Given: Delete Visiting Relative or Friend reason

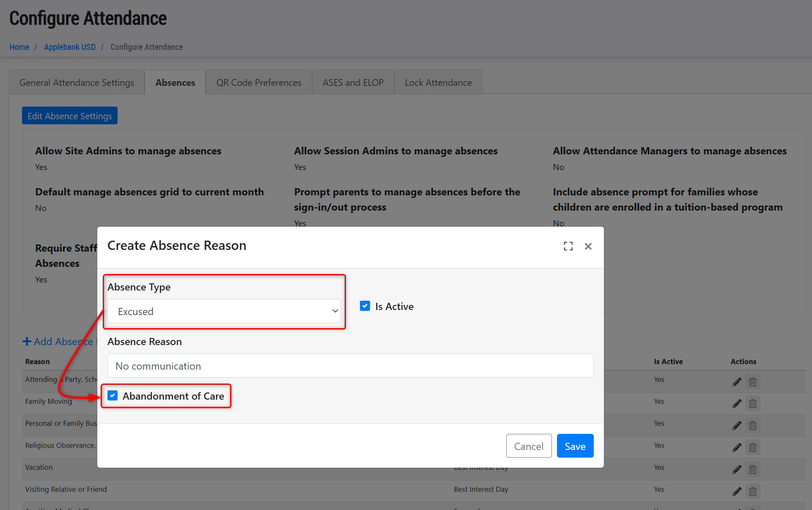Looking at the screenshot, I should [x=753, y=491].
